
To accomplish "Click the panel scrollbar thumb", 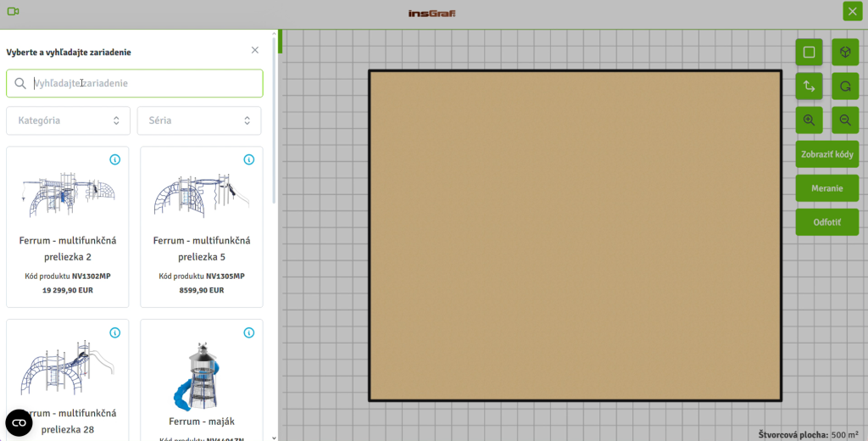I will (274, 122).
